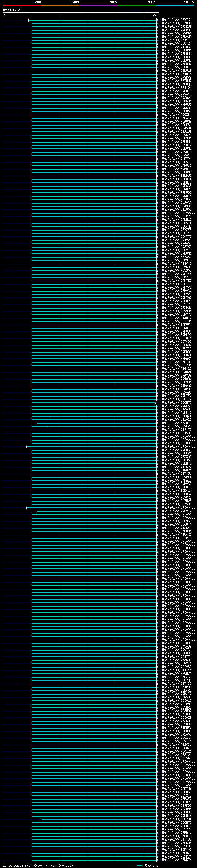Select the UniRef100_A9RGD5 label

[176, 101]
